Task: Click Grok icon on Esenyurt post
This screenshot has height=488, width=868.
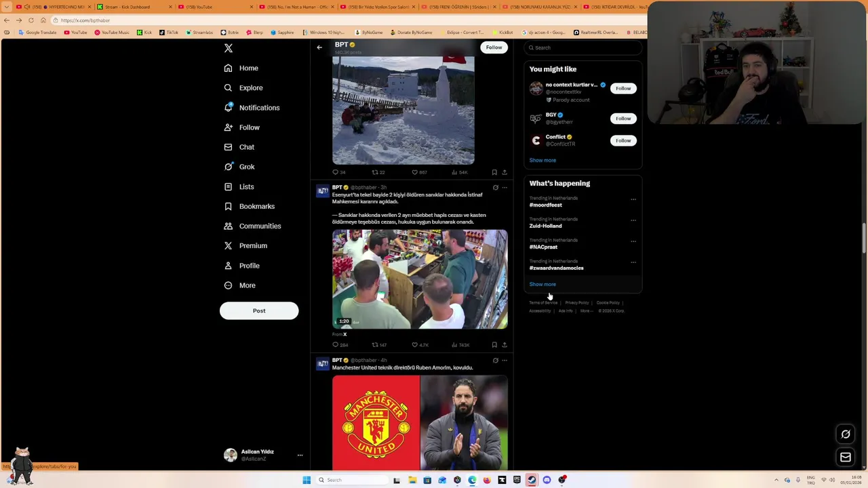Action: [495, 188]
